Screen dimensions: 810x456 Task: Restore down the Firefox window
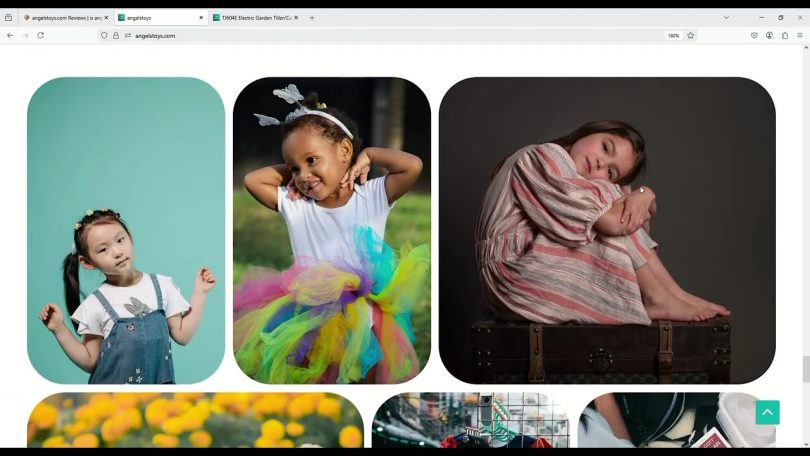tap(781, 18)
